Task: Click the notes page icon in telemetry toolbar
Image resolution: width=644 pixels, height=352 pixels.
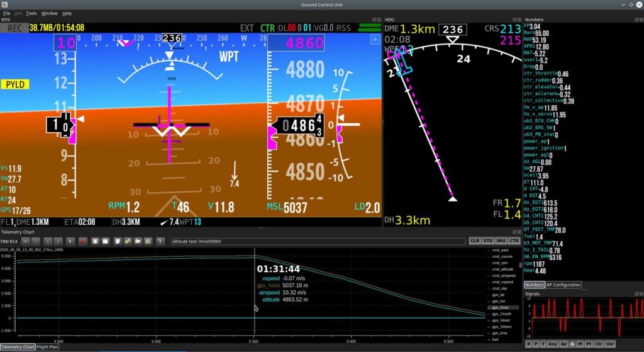Action: 118,241
